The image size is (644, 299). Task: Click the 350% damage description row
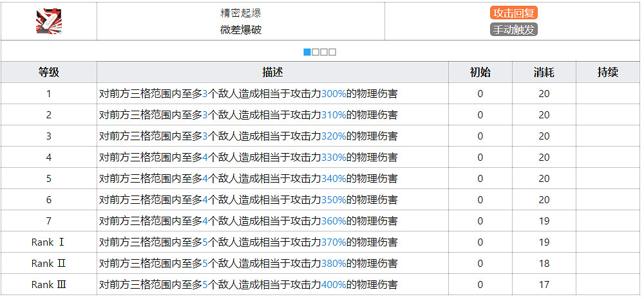[x=272, y=200]
